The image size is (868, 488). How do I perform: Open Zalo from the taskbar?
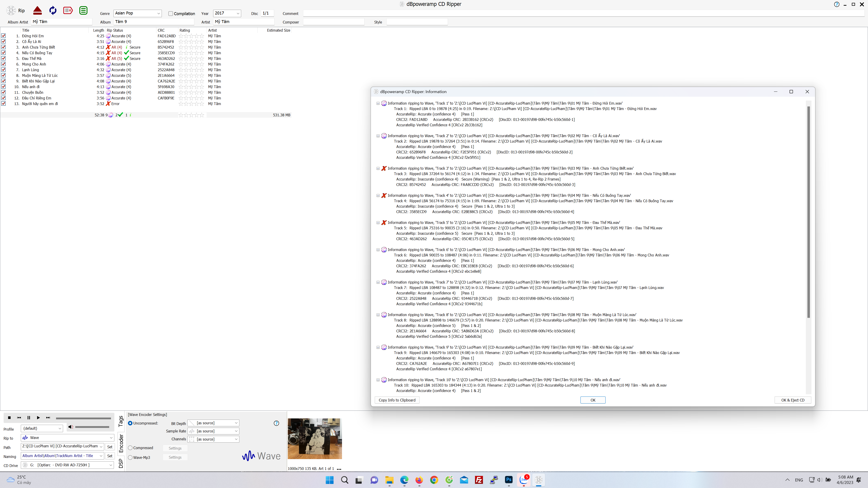click(524, 480)
